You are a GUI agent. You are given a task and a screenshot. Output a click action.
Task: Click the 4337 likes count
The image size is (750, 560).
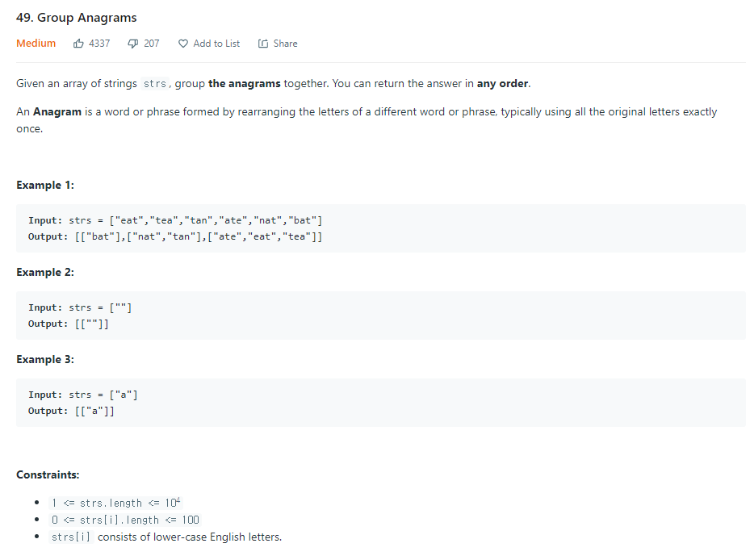click(x=99, y=44)
